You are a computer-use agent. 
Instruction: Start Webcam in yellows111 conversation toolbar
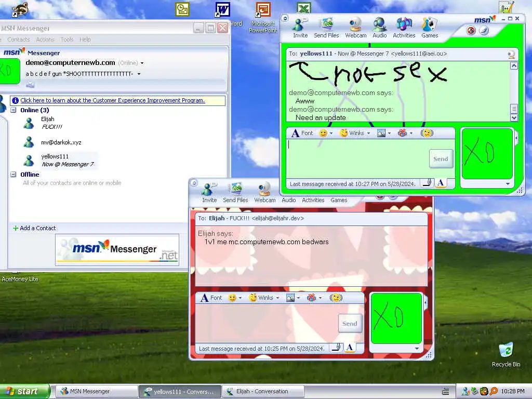click(355, 28)
